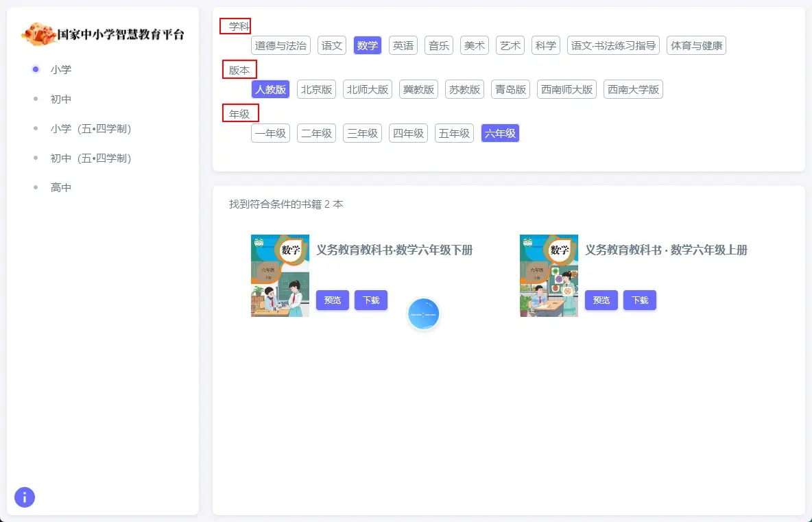Open the 义务教育教科书·数学六年级上册 title link

click(666, 250)
